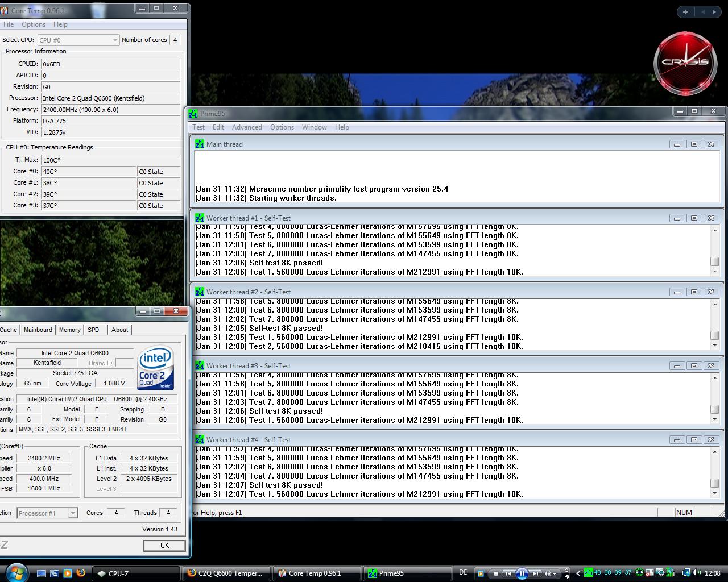Restore the media player from the taskbar toolbar
The width and height of the screenshot is (728, 582).
pyautogui.click(x=566, y=577)
